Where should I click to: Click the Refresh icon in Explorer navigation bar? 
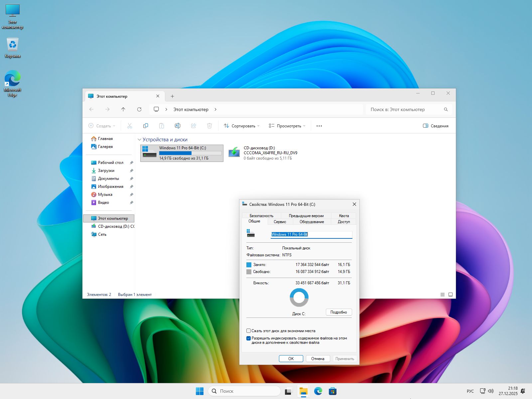click(x=139, y=109)
